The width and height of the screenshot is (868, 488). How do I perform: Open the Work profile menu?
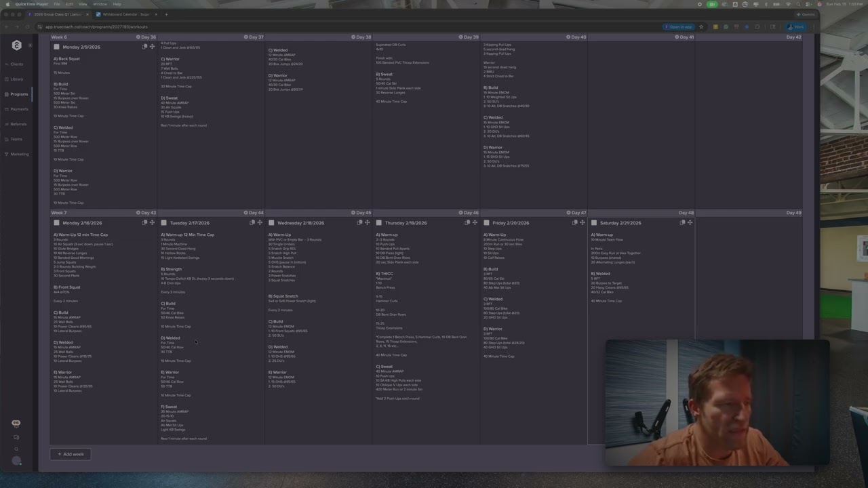click(x=796, y=27)
